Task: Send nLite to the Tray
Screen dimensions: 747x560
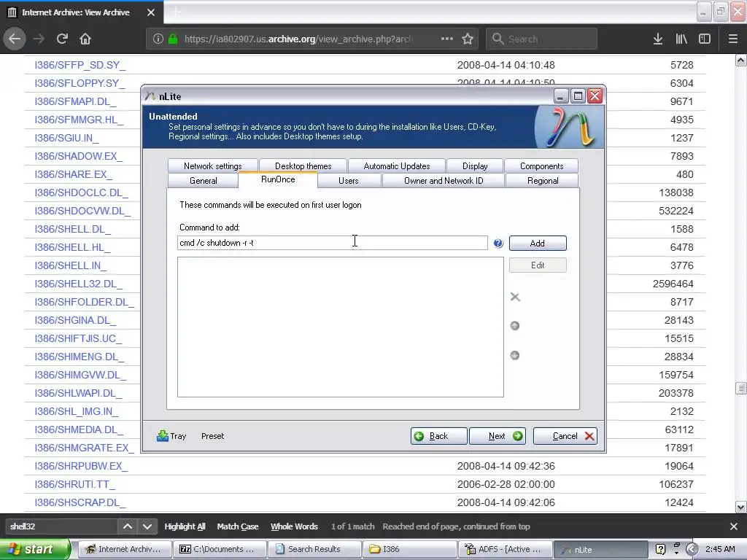Action: click(x=171, y=436)
